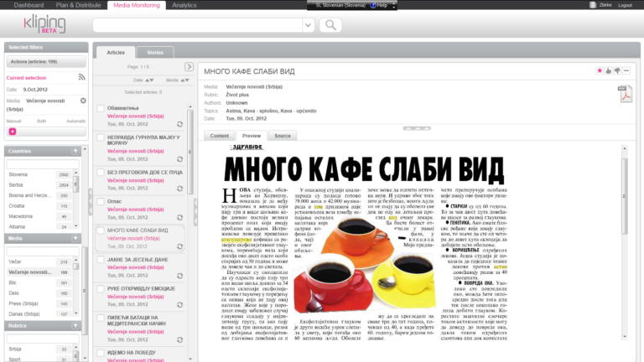Click refresh icon on ЈАКНЕ ЗА ЈЕСЕЊЕ article
The image size is (644, 362).
(x=180, y=276)
